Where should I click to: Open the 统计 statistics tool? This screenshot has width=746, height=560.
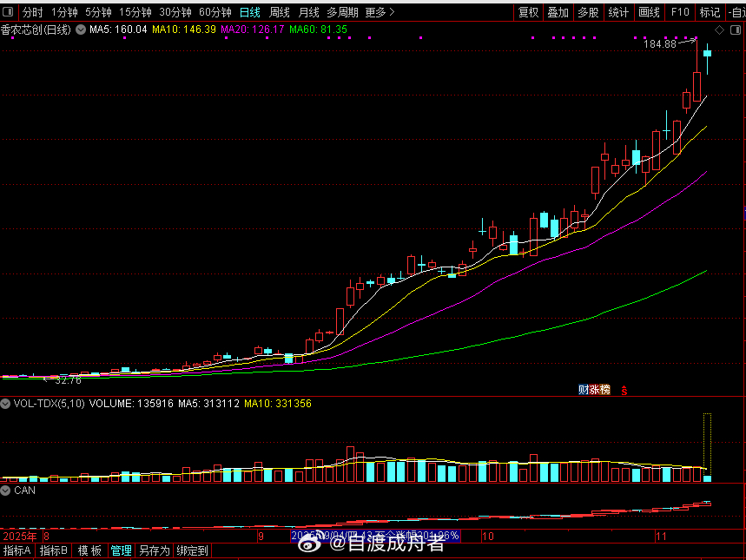(618, 12)
